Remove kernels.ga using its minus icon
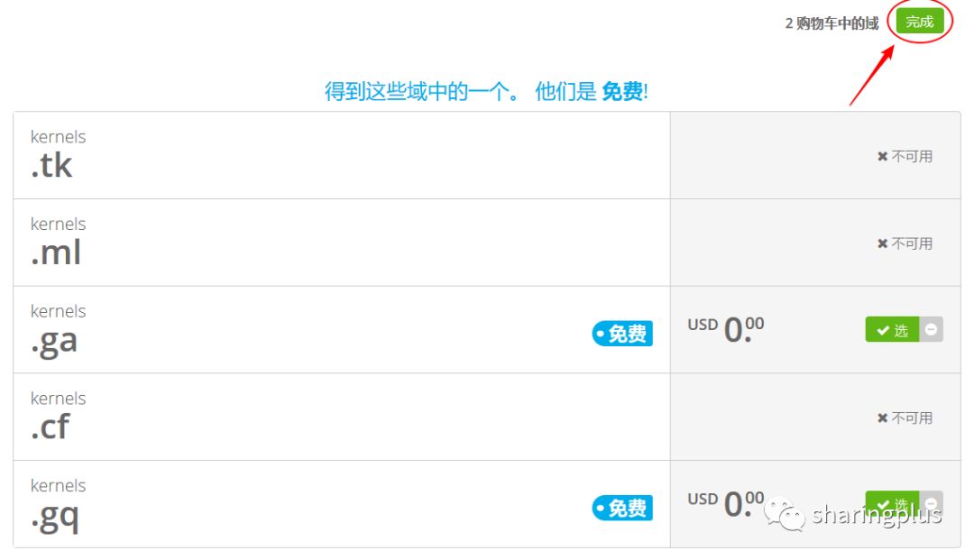 pyautogui.click(x=932, y=330)
